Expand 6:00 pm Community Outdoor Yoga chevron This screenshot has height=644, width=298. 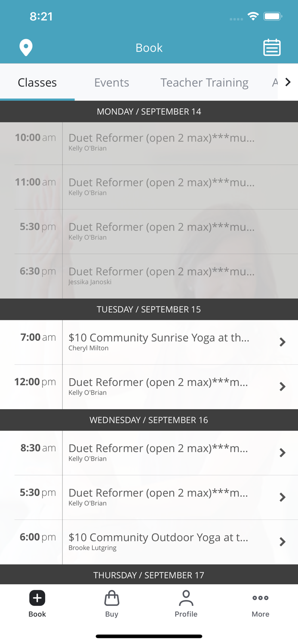pos(283,542)
